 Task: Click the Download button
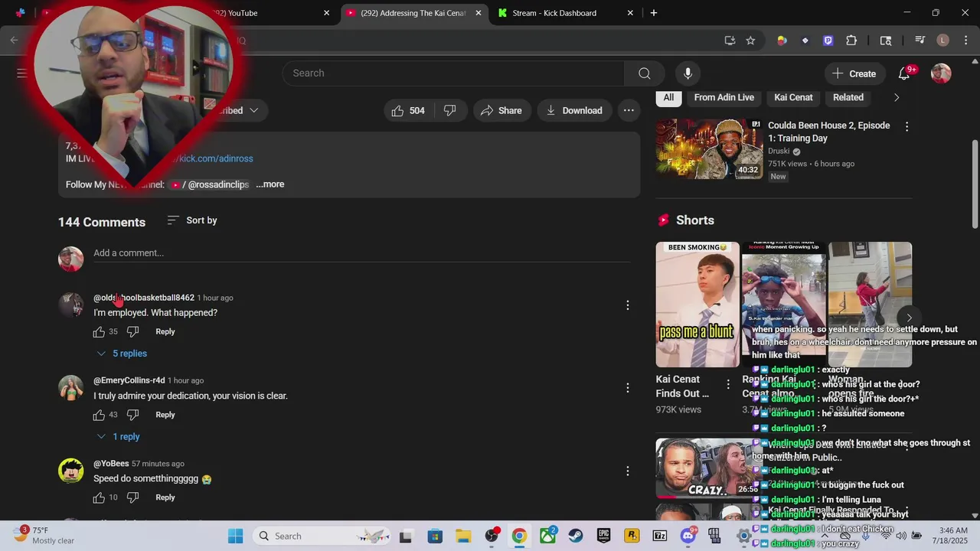[574, 110]
